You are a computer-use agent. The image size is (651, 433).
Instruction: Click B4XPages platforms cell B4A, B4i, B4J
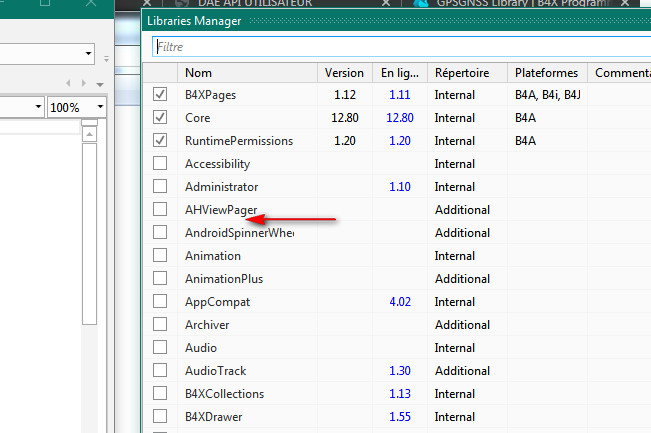(x=548, y=95)
